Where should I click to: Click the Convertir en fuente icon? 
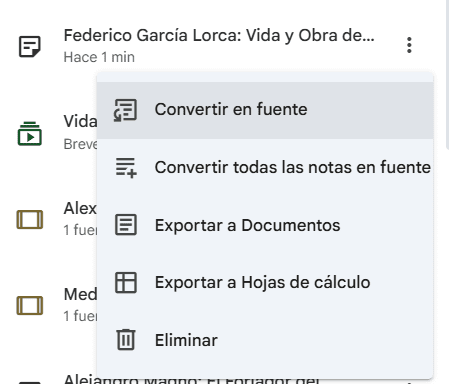pos(125,110)
